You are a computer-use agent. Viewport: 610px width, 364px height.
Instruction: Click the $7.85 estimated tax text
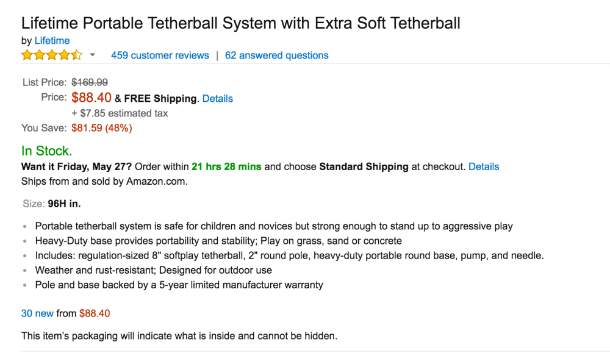point(120,113)
